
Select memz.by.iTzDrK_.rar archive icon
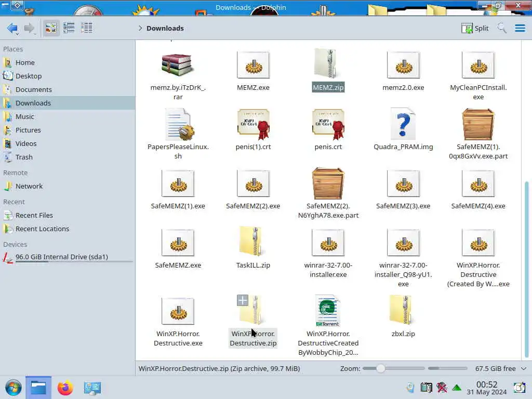click(x=178, y=65)
